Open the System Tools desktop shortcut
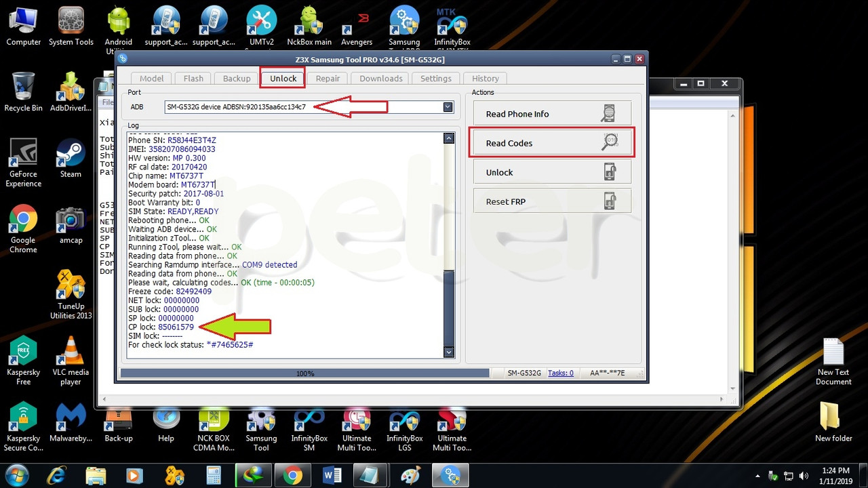868x488 pixels. (x=71, y=26)
